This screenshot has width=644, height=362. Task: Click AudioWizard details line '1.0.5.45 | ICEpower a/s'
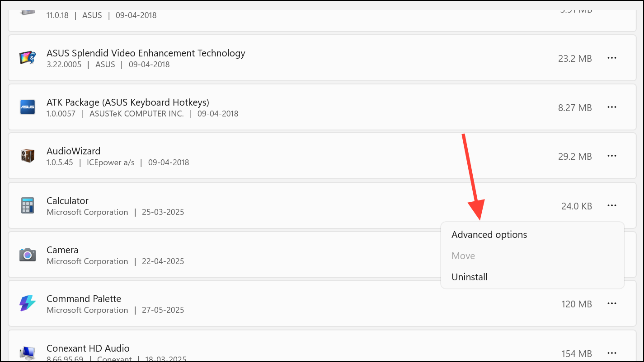(90, 162)
